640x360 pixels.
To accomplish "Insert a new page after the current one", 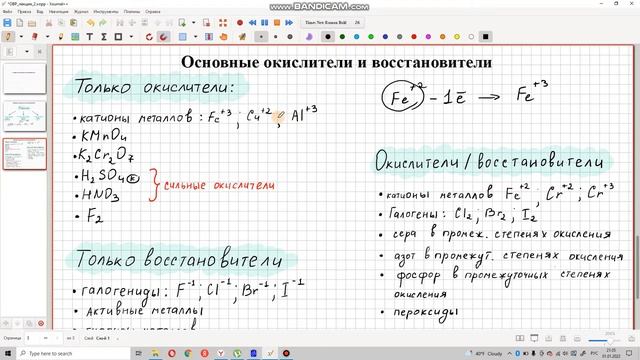I will 182,23.
